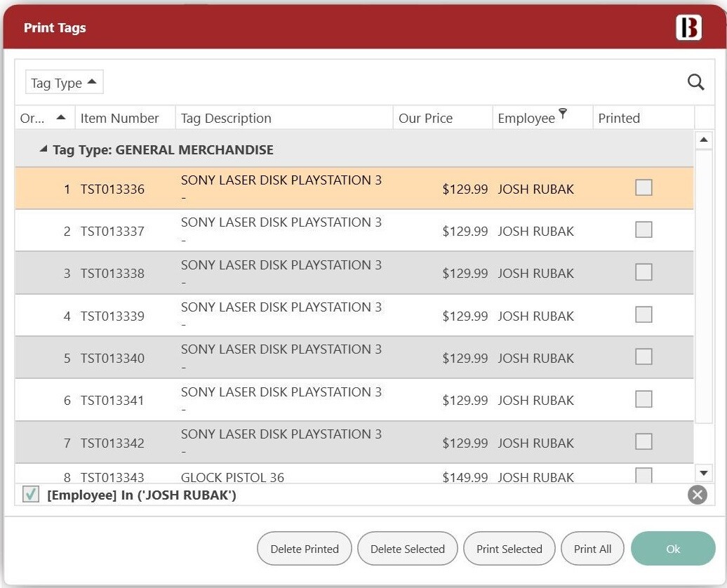This screenshot has height=588, width=727.
Task: Select item number TST013342
Action: click(112, 443)
